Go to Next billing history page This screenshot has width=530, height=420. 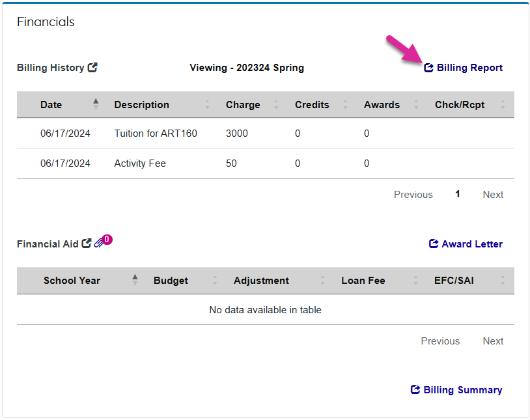tap(493, 194)
